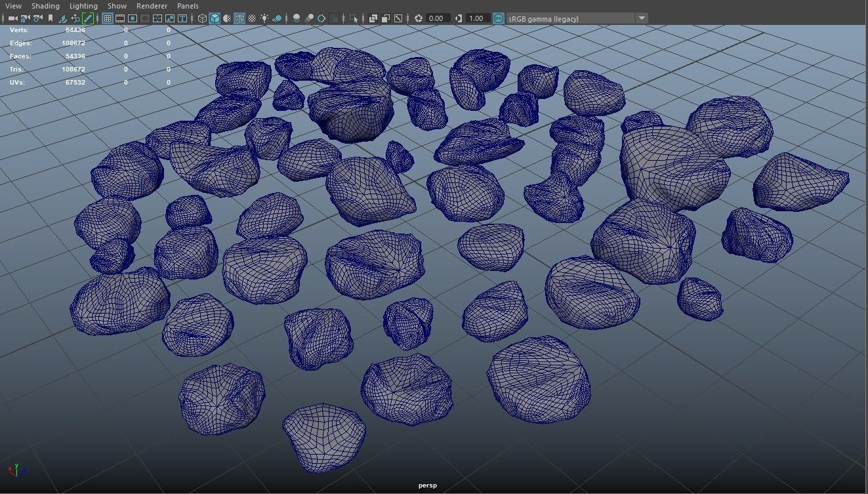Open the Shading menu
The height and width of the screenshot is (494, 868).
(x=45, y=6)
